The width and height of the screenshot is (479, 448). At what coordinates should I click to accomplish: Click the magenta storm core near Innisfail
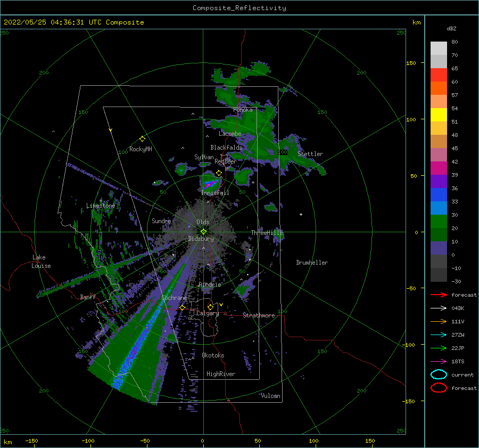click(x=209, y=185)
